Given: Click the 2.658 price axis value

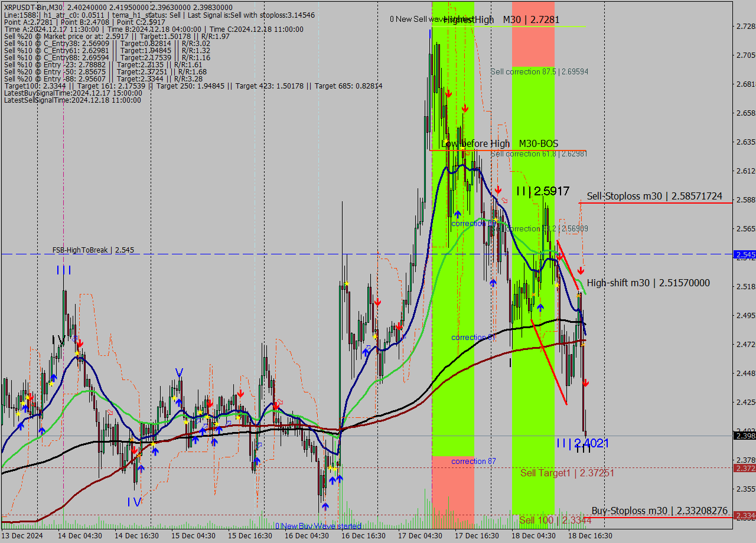Looking at the screenshot, I should 745,113.
